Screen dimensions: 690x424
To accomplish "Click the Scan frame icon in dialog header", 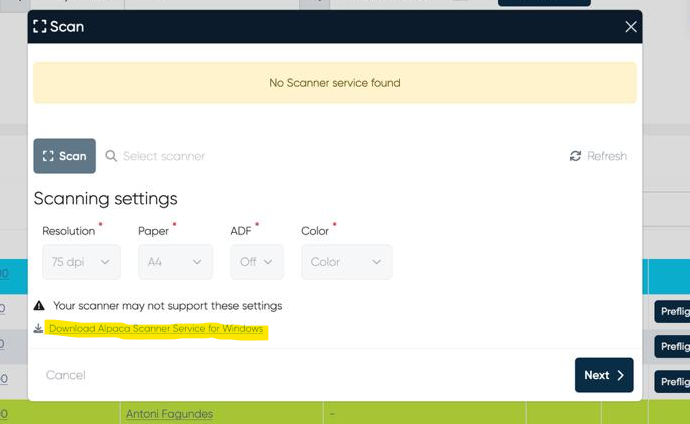I will pos(40,27).
